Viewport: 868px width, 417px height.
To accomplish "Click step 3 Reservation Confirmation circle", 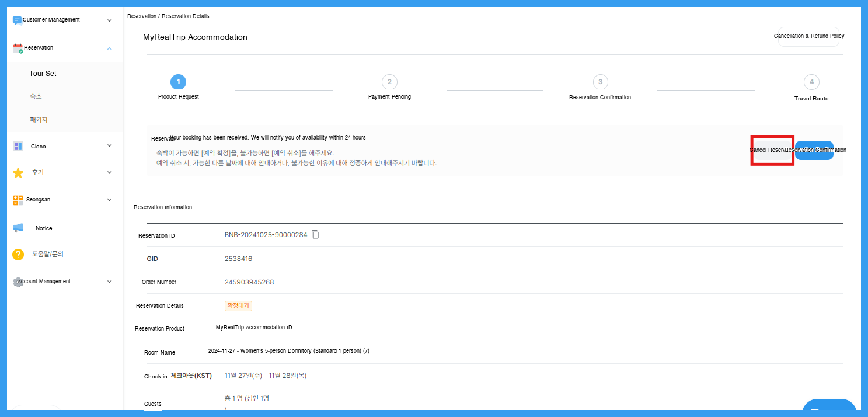I will [x=600, y=82].
